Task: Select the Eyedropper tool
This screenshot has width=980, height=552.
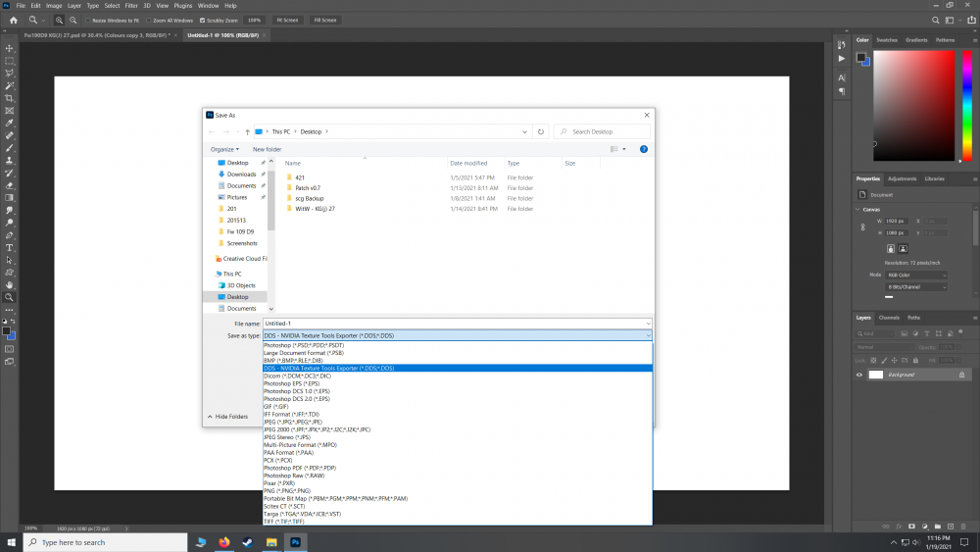Action: click(x=10, y=124)
